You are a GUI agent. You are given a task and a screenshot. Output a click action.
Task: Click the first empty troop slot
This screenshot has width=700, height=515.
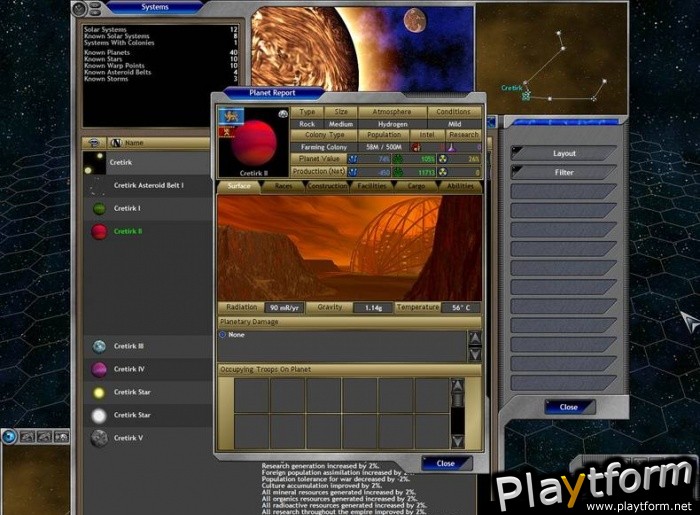click(251, 395)
